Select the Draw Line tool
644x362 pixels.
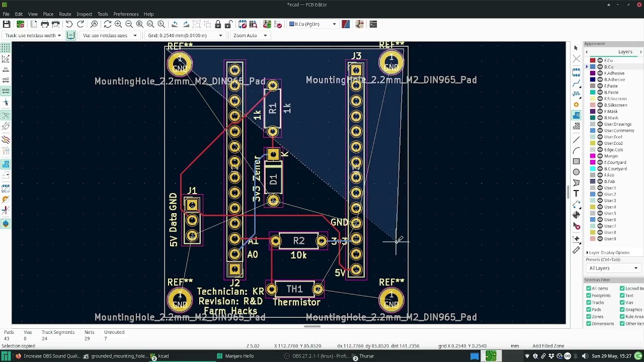pos(576,140)
